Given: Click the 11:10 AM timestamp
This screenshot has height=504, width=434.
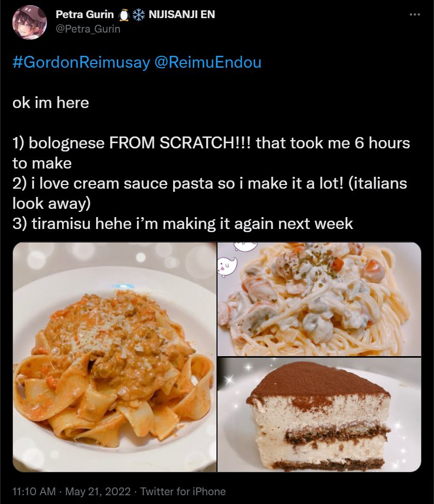Looking at the screenshot, I should 34,492.
